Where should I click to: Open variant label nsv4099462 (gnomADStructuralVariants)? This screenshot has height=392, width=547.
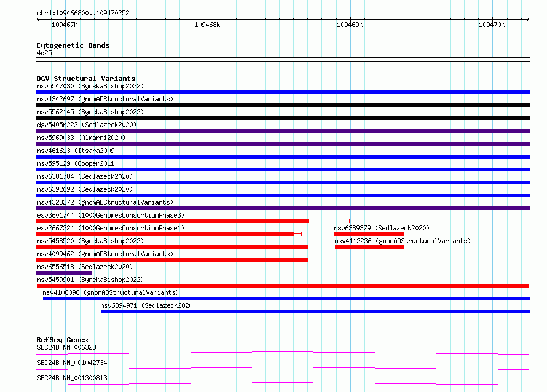pyautogui.click(x=105, y=254)
